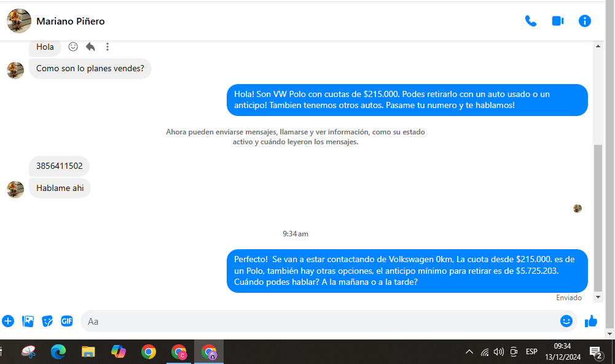Select the sent message starting 'Hola! Son VW Polo'
This screenshot has width=615, height=364.
tap(407, 100)
